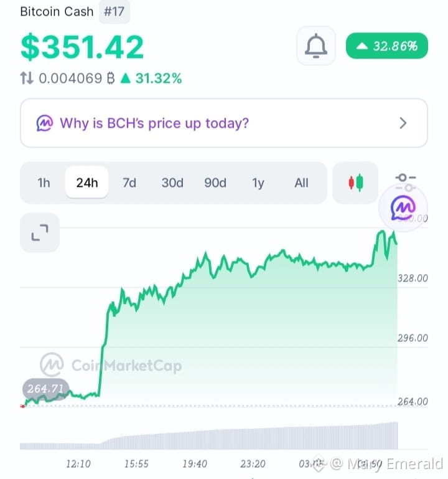
Task: Open the floating CoinMarketCap AI chat bubble
Action: tap(403, 207)
